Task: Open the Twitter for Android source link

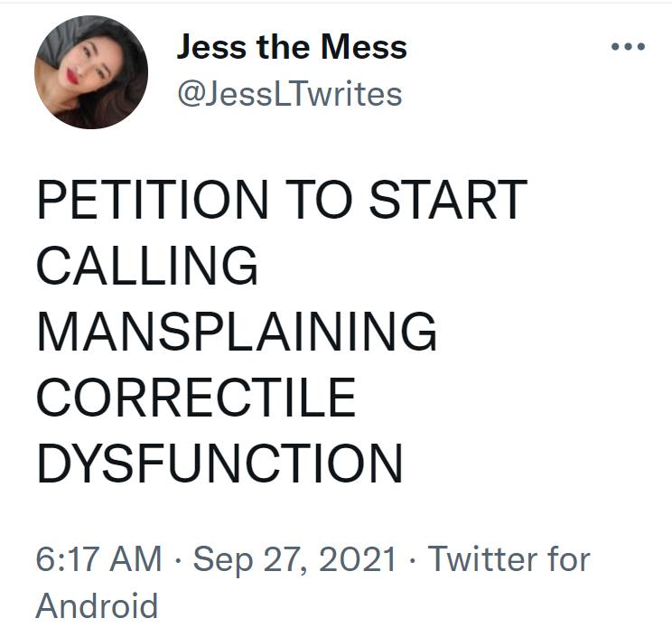Action: [508, 559]
